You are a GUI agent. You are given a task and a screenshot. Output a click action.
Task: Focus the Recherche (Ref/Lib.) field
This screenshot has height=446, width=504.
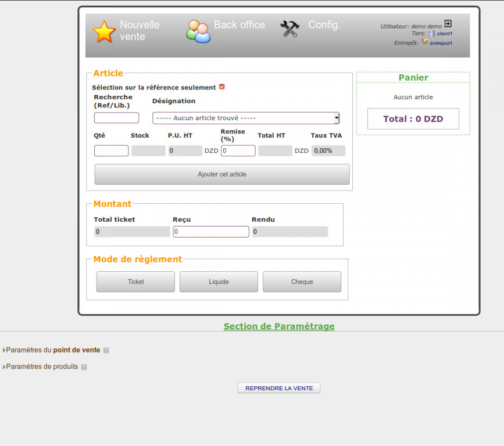[116, 117]
